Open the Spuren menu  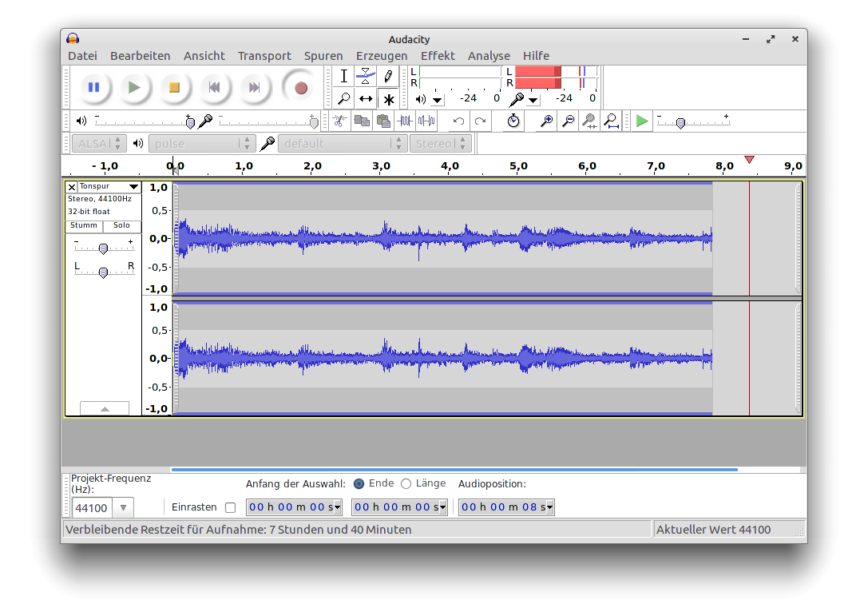pos(323,56)
